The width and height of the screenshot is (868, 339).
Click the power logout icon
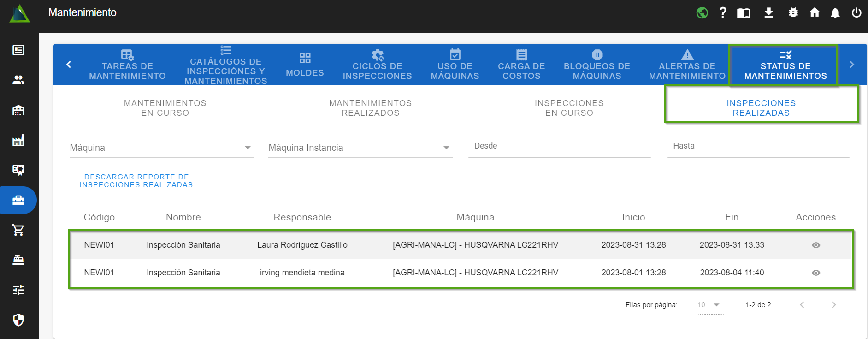tap(856, 13)
